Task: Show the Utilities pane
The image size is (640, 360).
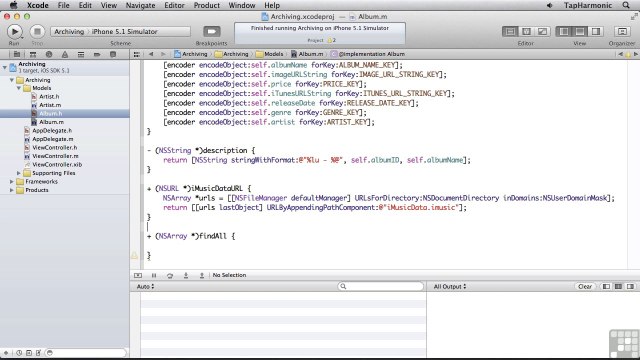Action: pyautogui.click(x=596, y=31)
